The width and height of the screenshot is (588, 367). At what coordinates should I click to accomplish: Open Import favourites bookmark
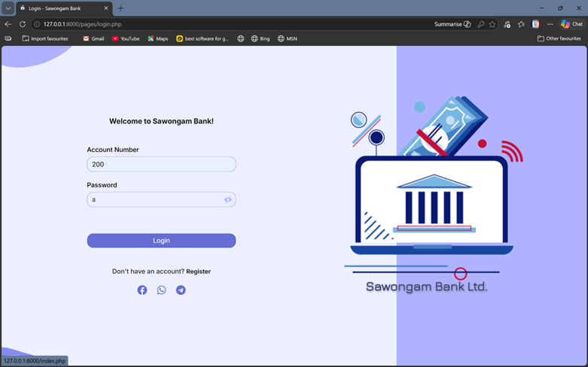[x=45, y=38]
